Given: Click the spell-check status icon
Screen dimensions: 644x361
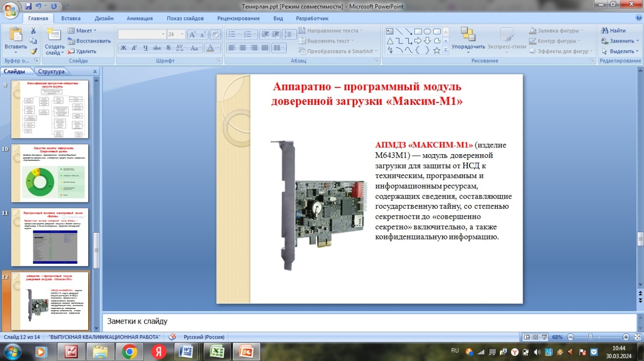Looking at the screenshot, I should [172, 337].
